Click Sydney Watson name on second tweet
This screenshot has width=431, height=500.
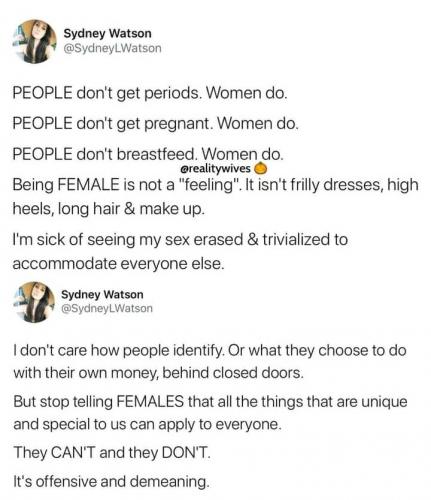tap(102, 295)
